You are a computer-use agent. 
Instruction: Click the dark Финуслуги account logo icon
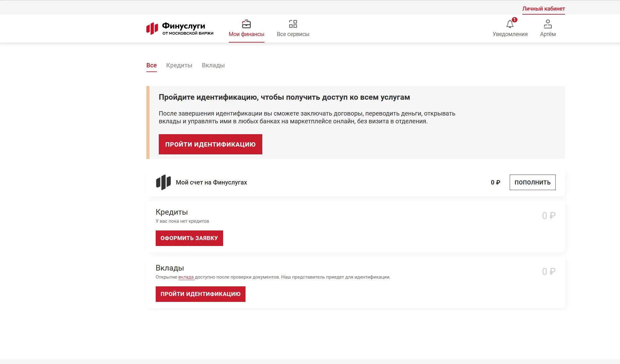[x=163, y=182]
